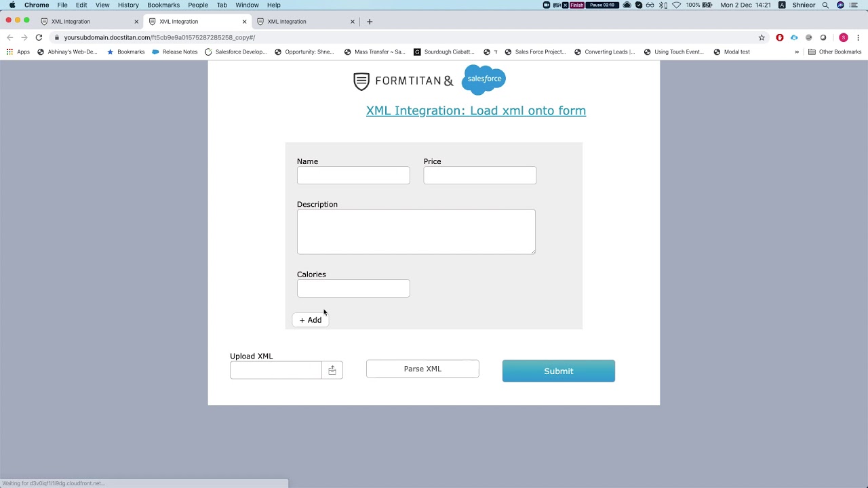Click the Wi-Fi status icon
Viewport: 868px width, 488px height.
[676, 5]
